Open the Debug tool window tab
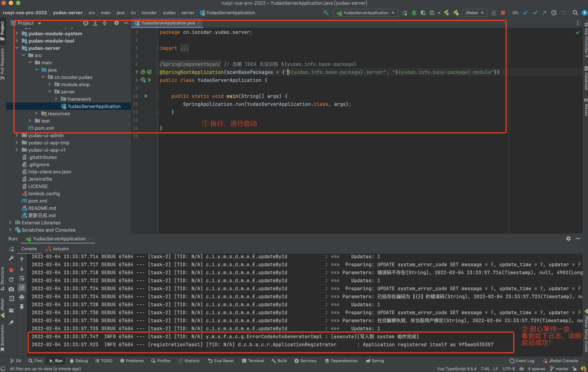This screenshot has height=372, width=588. [79, 361]
